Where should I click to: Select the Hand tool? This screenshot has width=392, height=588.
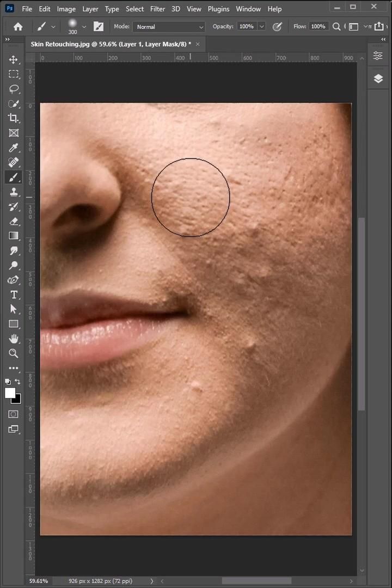coord(14,339)
